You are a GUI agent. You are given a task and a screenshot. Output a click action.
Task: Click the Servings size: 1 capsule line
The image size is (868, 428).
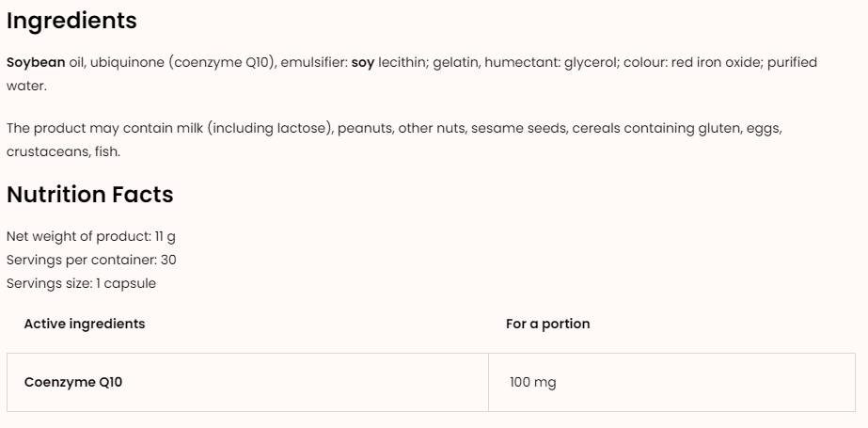point(81,283)
